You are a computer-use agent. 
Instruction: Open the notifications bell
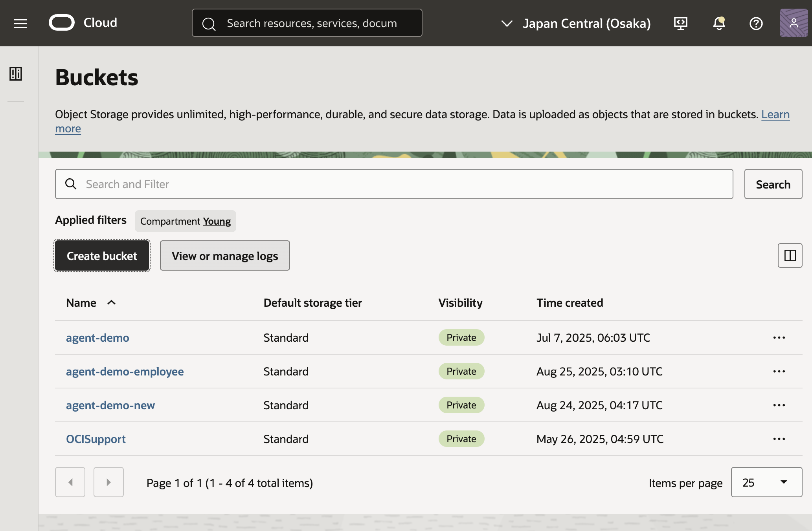(719, 24)
